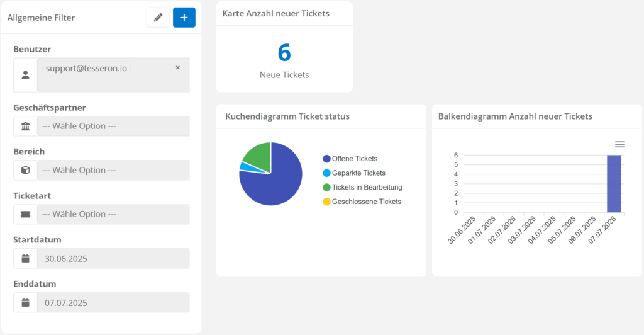Click the Startdatum field showing 30.06.2025
The width and height of the screenshot is (644, 335).
[x=113, y=258]
